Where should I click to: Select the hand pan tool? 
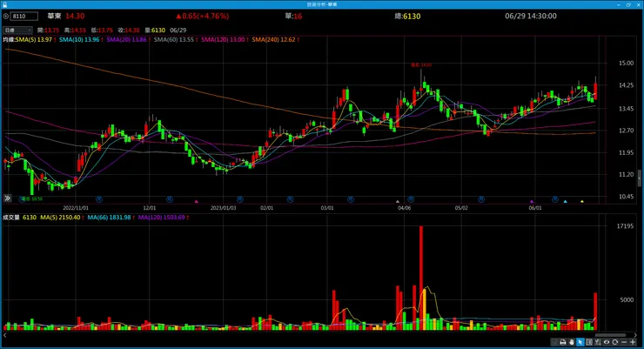[x=571, y=342]
